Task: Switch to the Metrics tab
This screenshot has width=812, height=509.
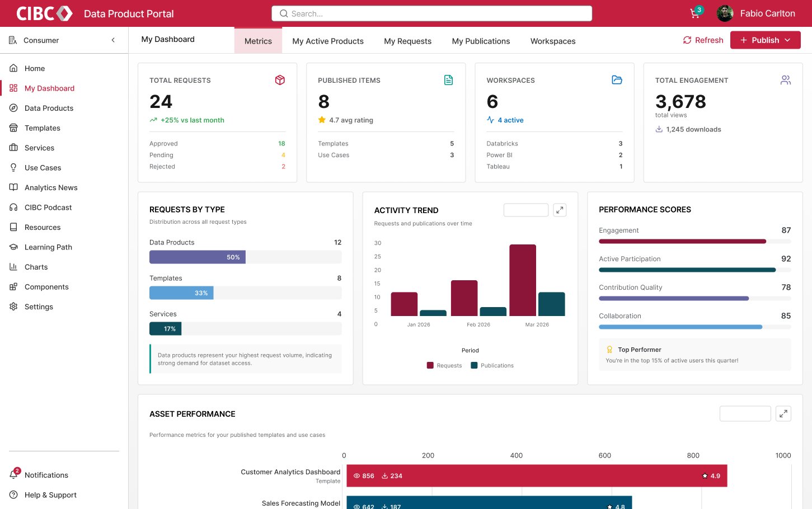Action: 258,41
